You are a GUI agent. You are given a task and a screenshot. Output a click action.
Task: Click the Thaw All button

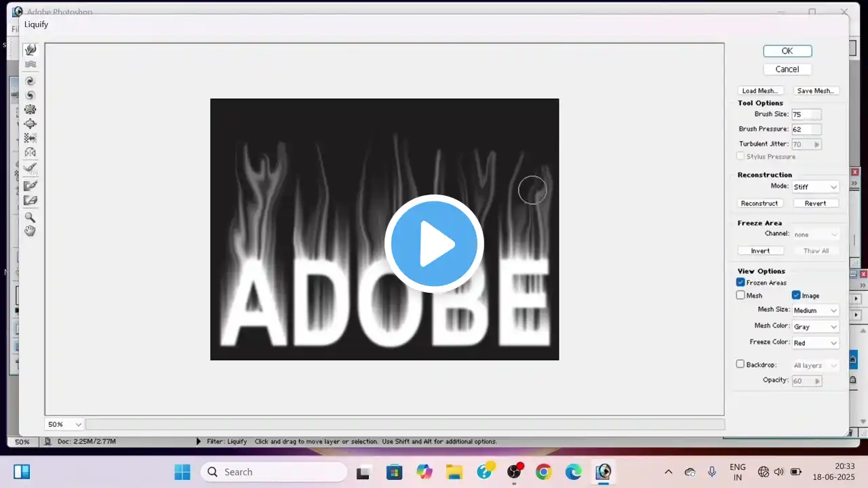[815, 251]
